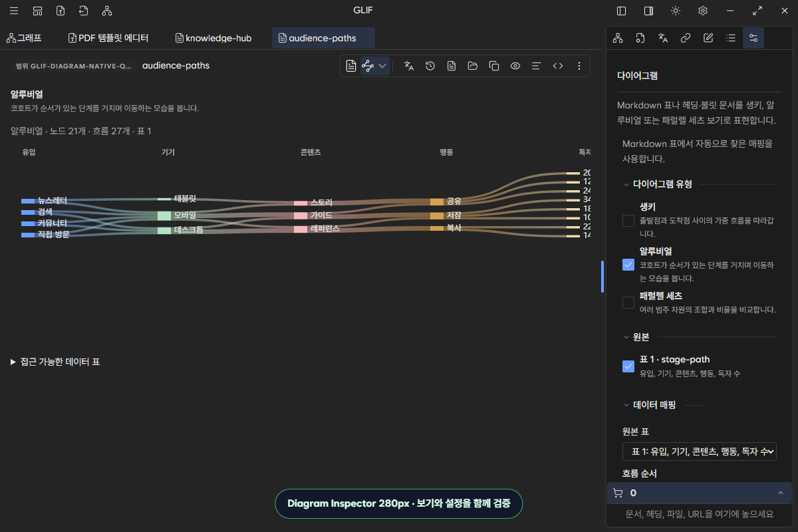Expand the cart panel chevron
Image resolution: width=798 pixels, height=532 pixels.
[x=780, y=493]
